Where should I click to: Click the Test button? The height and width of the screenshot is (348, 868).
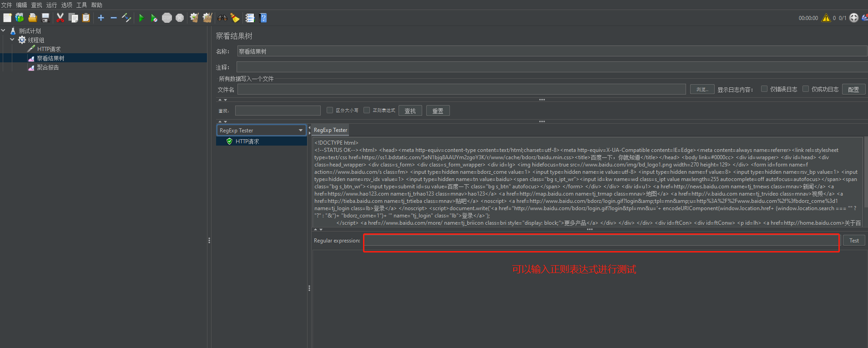[x=854, y=241]
